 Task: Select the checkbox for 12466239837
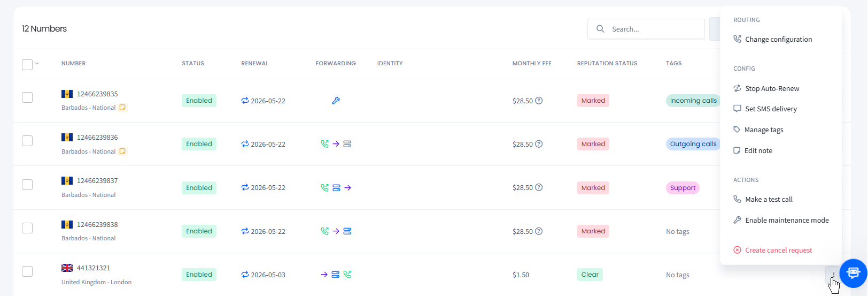[27, 185]
